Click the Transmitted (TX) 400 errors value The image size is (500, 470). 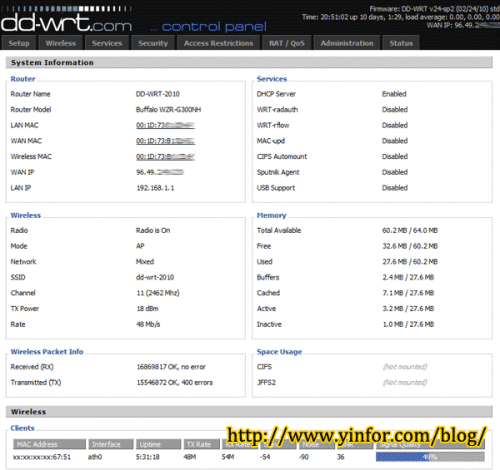[x=197, y=383]
